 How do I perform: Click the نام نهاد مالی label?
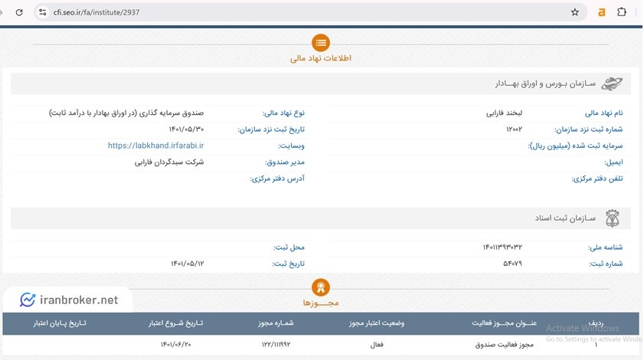[603, 113]
